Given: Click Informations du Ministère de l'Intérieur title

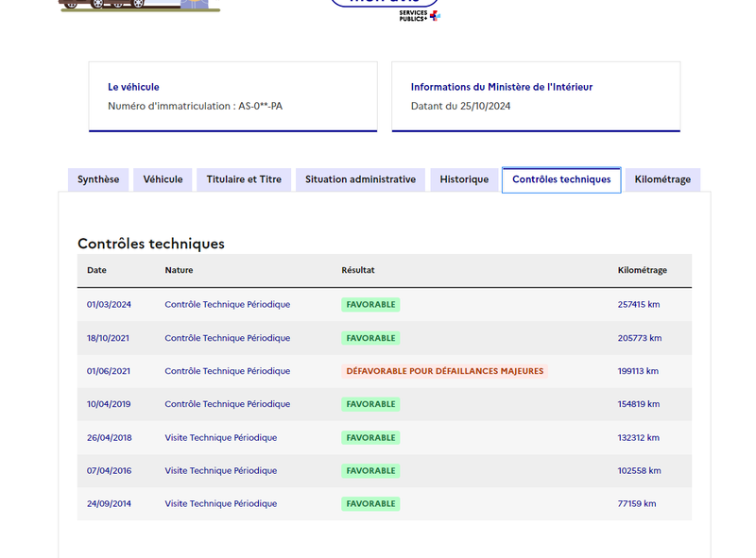Looking at the screenshot, I should 502,87.
